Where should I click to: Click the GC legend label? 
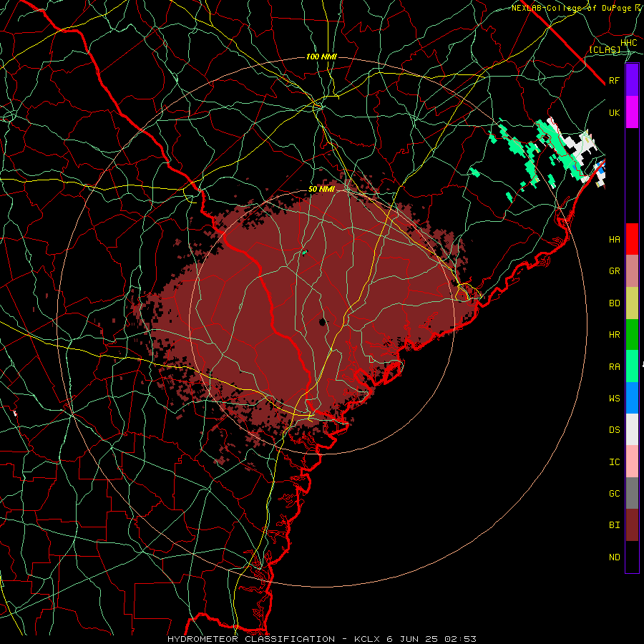point(615,494)
